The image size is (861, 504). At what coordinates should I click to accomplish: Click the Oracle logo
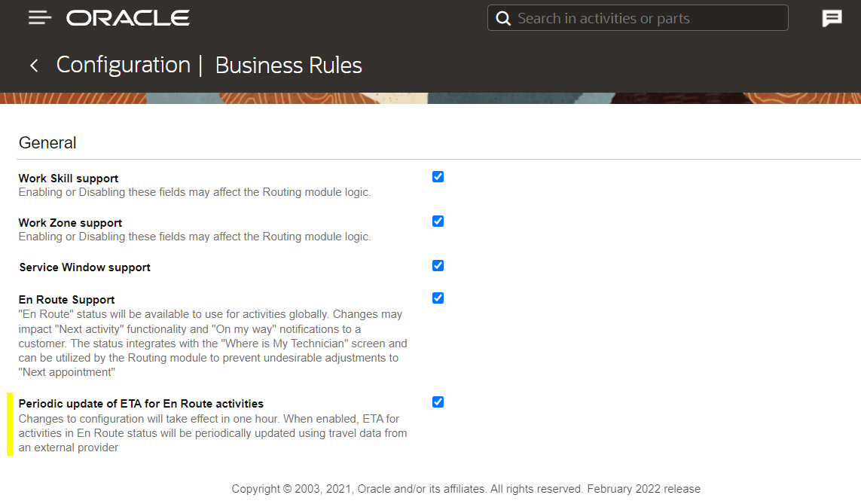point(128,18)
